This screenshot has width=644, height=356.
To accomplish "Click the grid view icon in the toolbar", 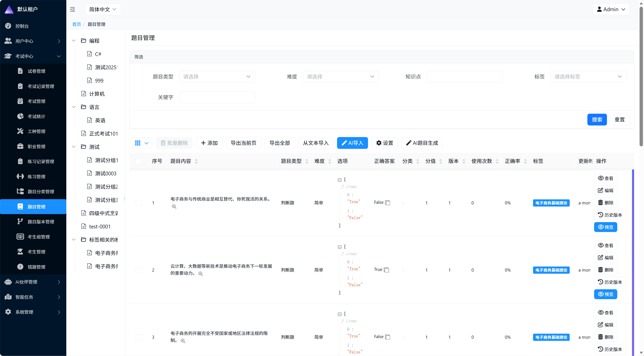I will pos(137,143).
